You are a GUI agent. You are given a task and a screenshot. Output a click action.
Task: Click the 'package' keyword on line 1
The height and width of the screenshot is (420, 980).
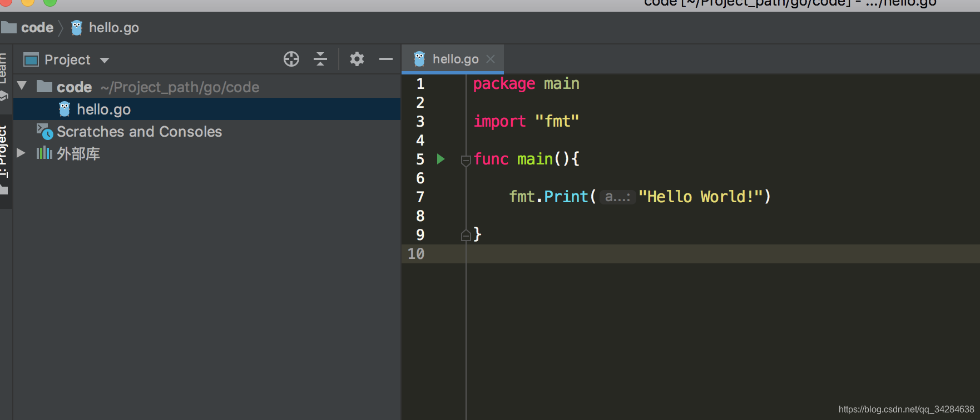[504, 84]
